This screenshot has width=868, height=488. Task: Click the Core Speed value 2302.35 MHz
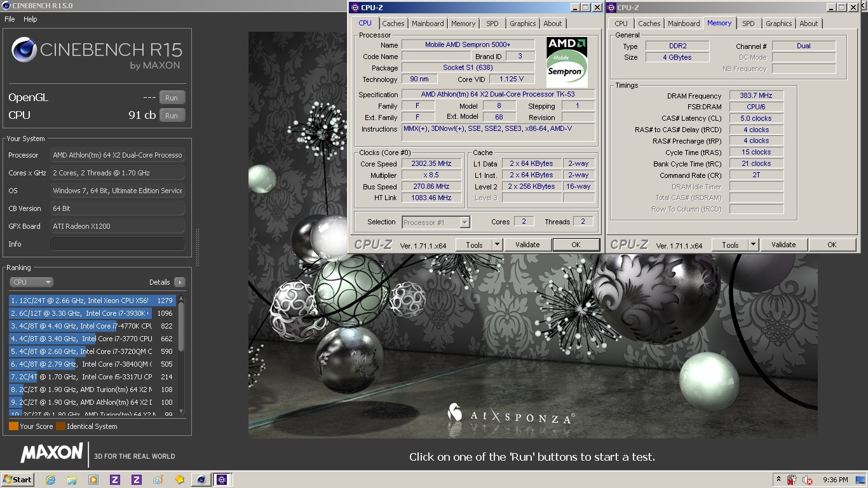pyautogui.click(x=432, y=163)
